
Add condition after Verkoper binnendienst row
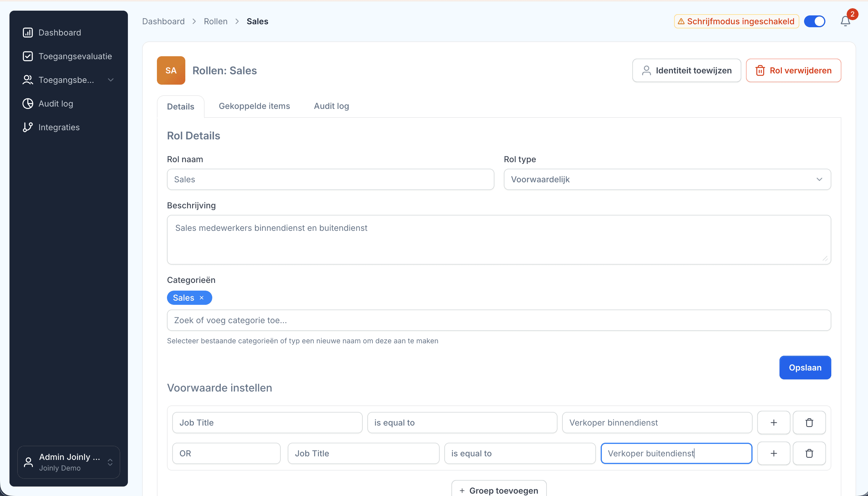pos(774,423)
